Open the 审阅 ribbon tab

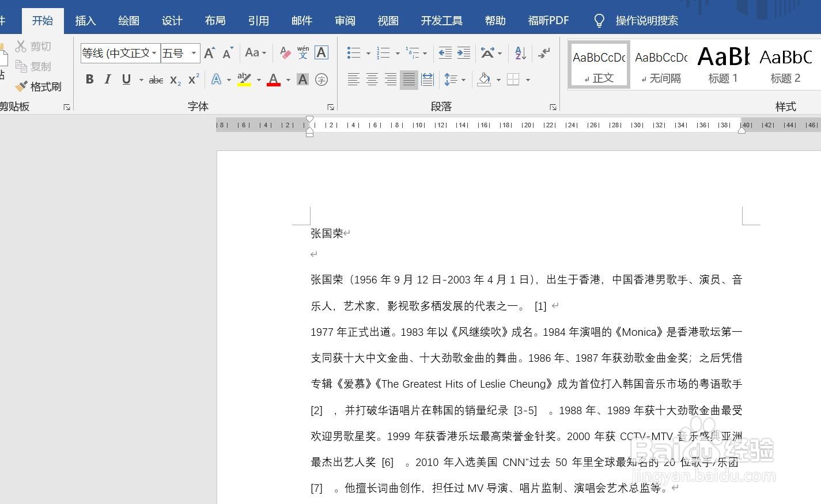[x=345, y=20]
